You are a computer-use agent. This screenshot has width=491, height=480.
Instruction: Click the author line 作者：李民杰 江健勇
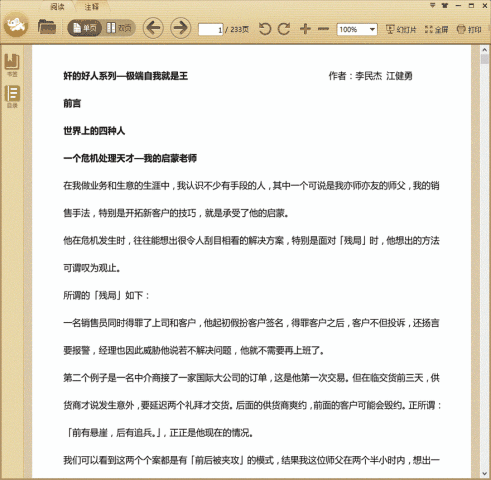[370, 76]
